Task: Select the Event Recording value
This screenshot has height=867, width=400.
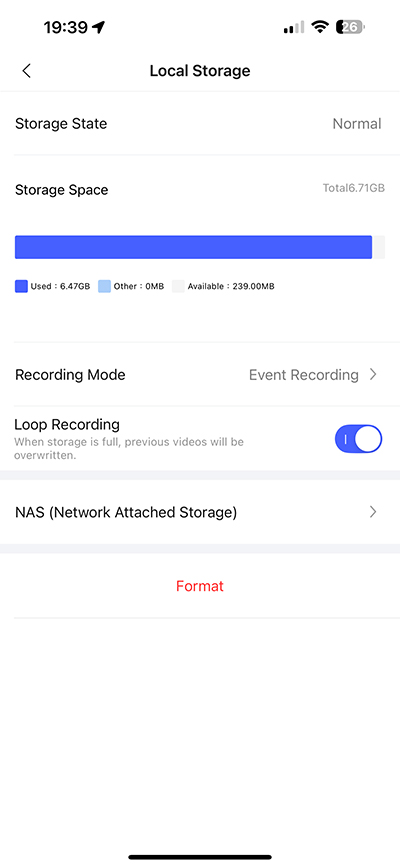Action: click(304, 375)
